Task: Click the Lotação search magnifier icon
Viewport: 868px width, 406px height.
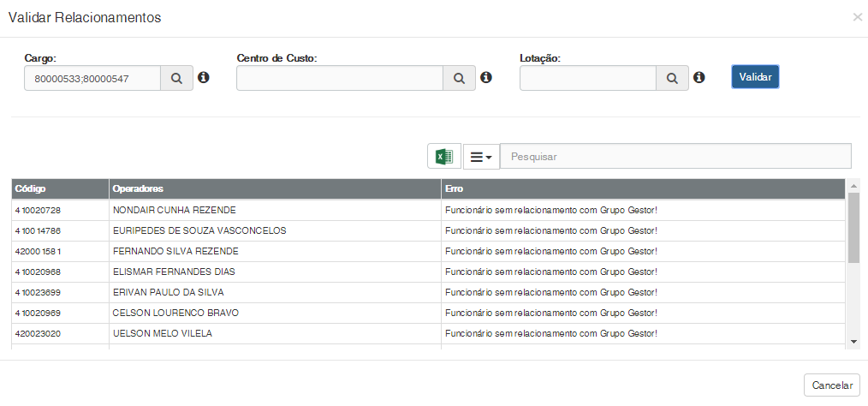Action: 672,78
